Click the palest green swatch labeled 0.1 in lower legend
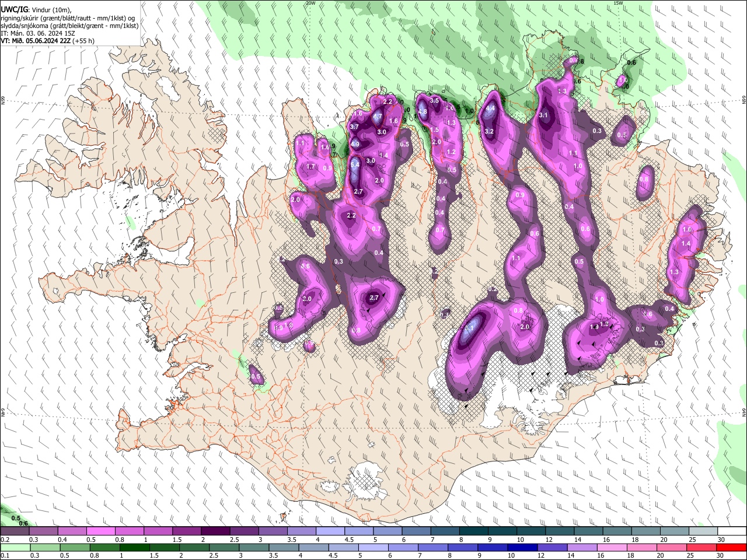747x560 pixels. [x=15, y=548]
